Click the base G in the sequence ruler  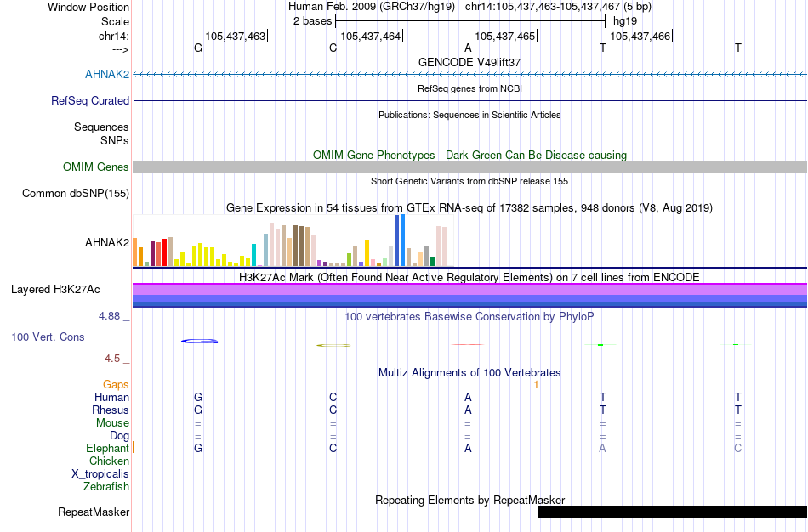pos(198,48)
